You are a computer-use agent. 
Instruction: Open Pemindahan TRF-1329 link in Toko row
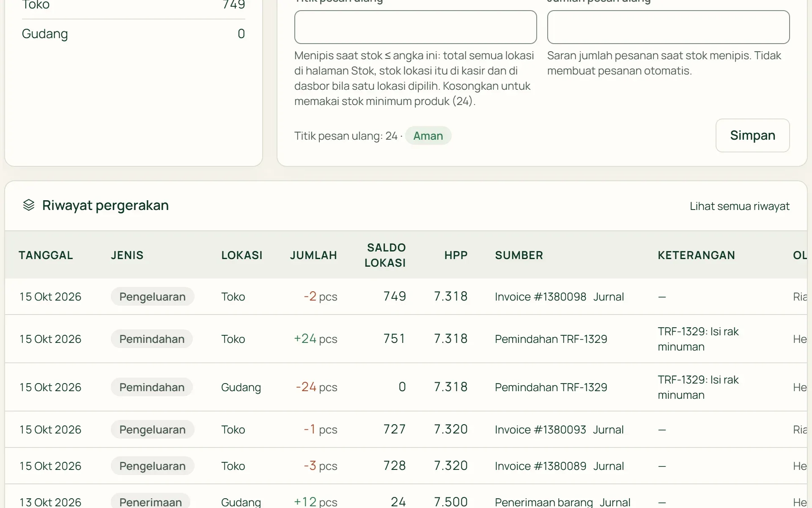tap(551, 339)
